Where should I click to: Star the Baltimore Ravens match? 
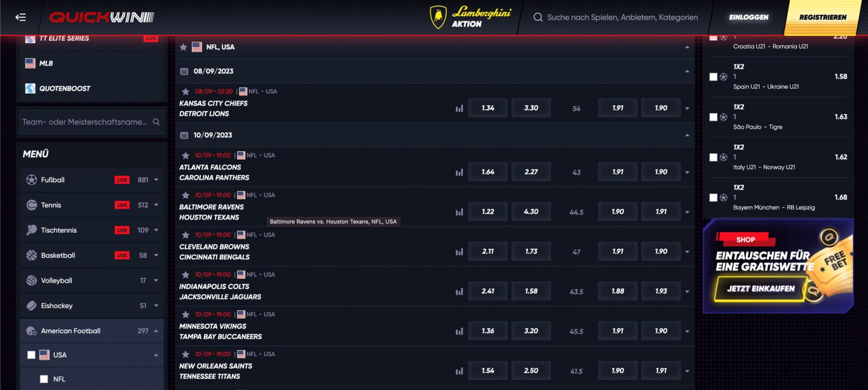(x=186, y=195)
